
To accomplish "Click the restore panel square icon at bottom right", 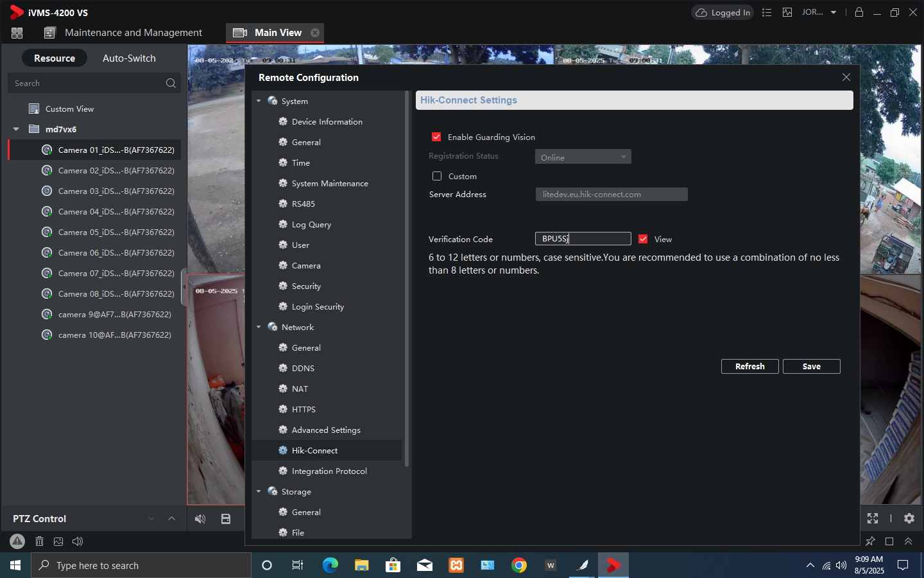I will coord(889,541).
